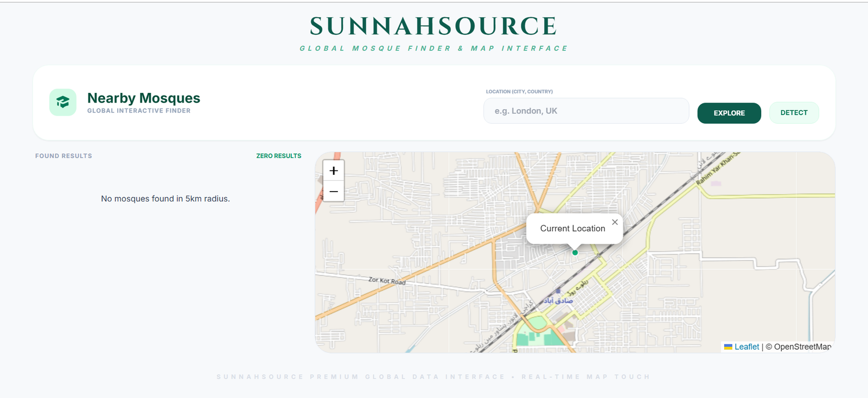Click the Rahim Yar Khan road label
Viewport: 868px width, 398px height.
717,168
